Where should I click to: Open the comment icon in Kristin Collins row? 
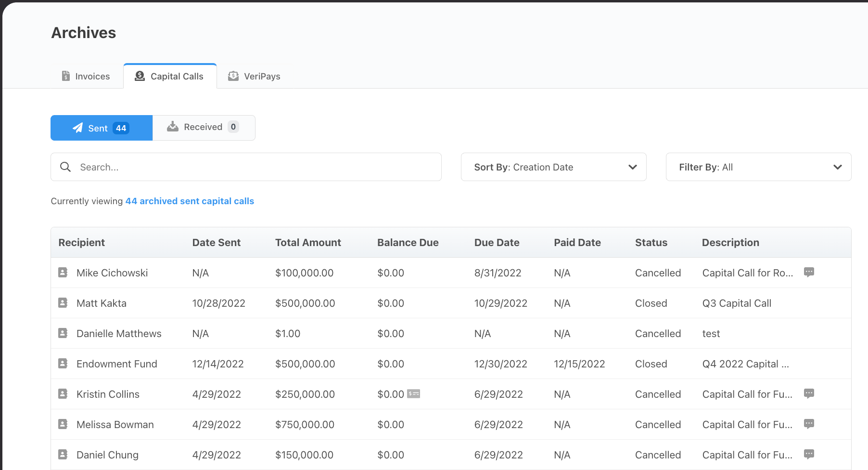click(809, 393)
